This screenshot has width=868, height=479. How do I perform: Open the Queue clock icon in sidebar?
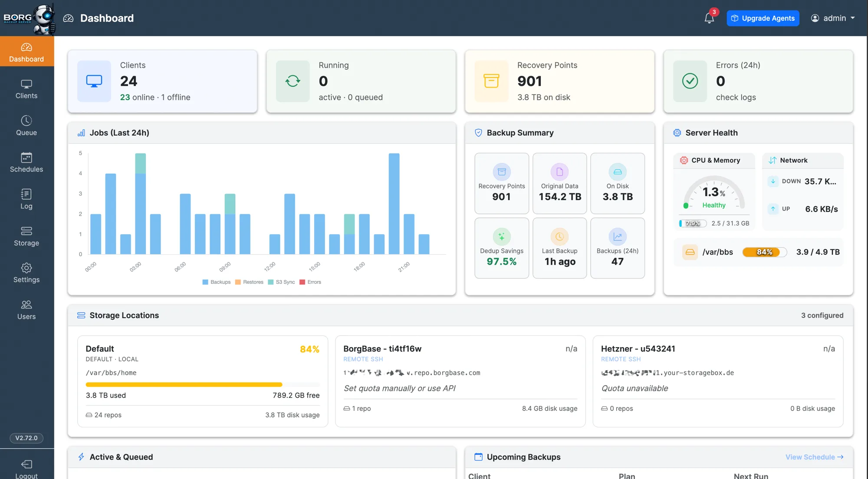click(x=26, y=120)
